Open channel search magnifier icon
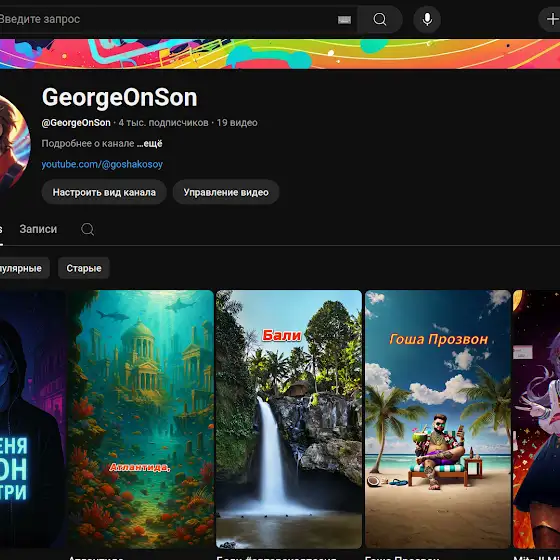This screenshot has height=560, width=560. pos(88,229)
